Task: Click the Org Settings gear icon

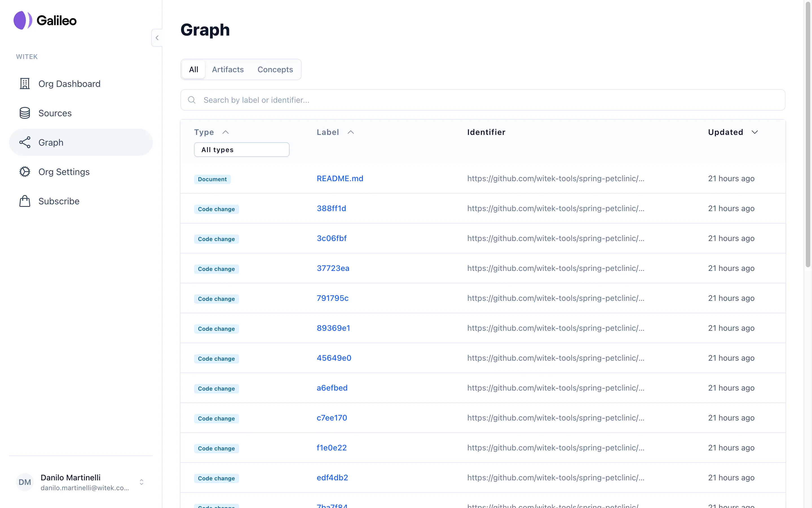Action: point(25,172)
